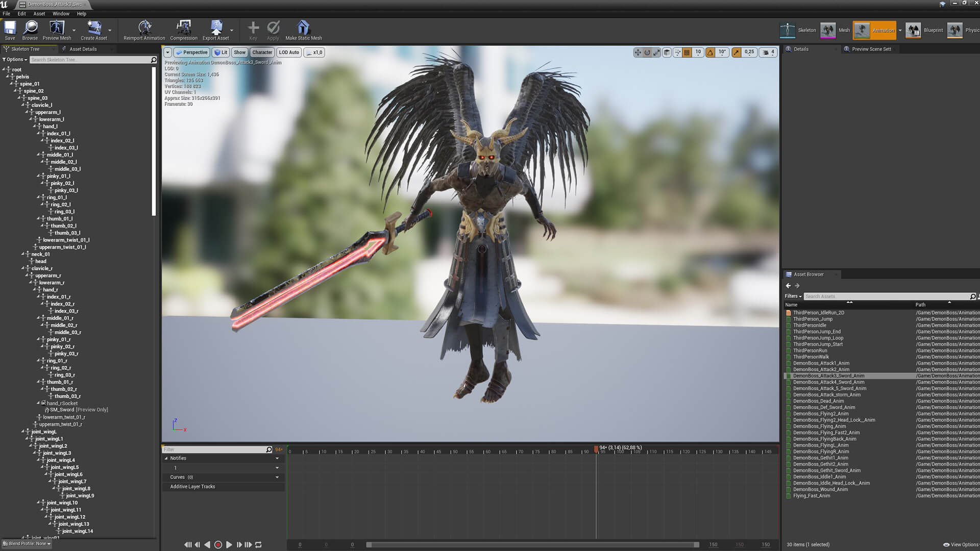Image resolution: width=980 pixels, height=551 pixels.
Task: Open the Window menu
Action: click(x=61, y=14)
